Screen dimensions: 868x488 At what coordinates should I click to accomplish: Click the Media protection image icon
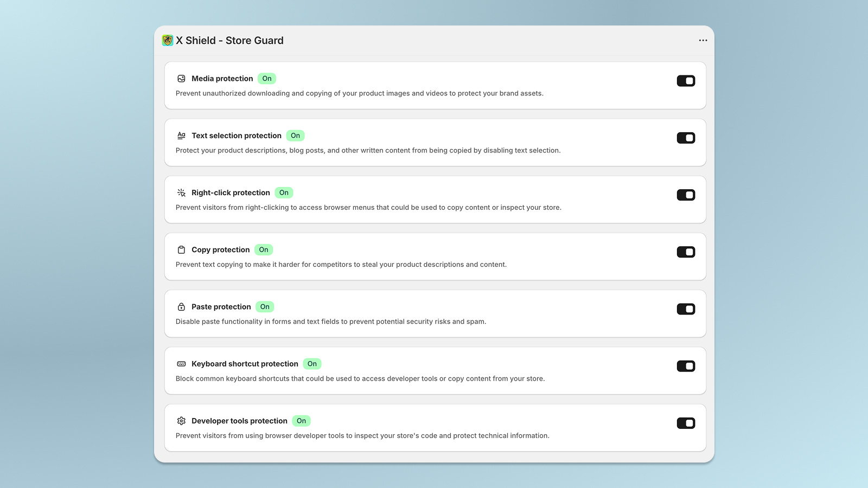pyautogui.click(x=181, y=79)
